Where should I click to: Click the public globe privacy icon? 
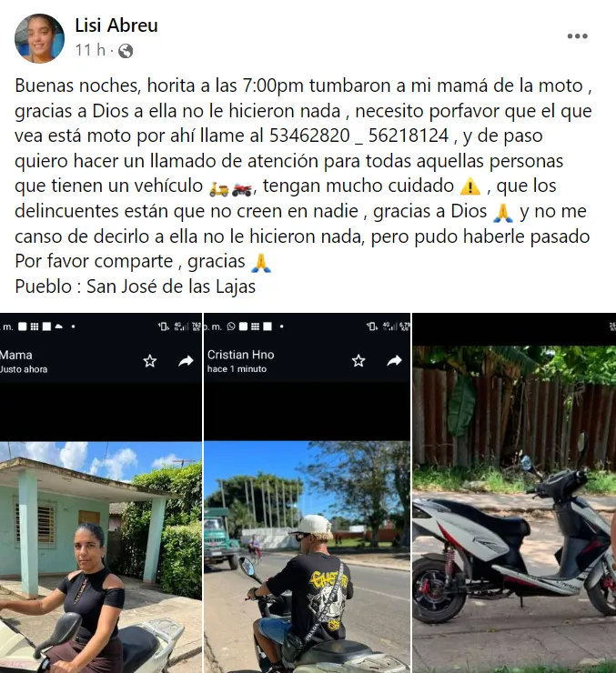point(126,51)
